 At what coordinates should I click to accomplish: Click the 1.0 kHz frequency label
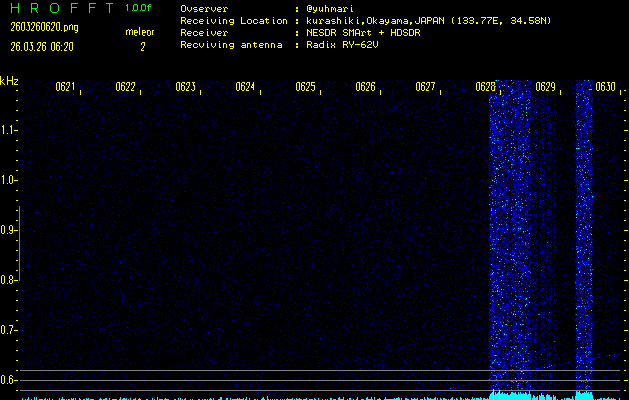tap(9, 180)
